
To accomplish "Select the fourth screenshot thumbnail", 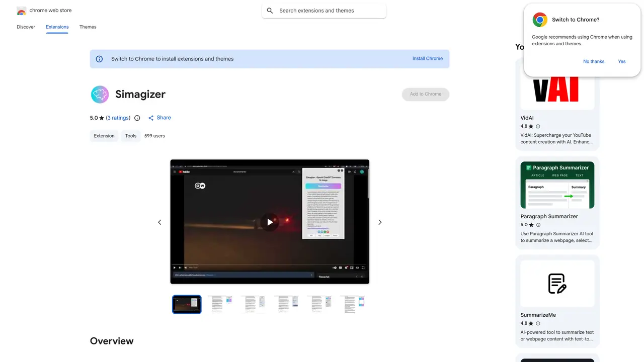I will tap(286, 305).
